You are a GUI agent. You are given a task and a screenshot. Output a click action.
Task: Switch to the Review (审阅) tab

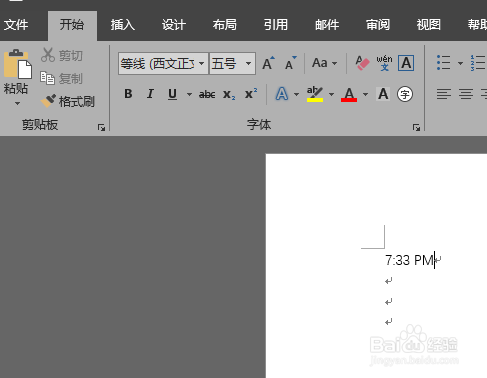[378, 25]
